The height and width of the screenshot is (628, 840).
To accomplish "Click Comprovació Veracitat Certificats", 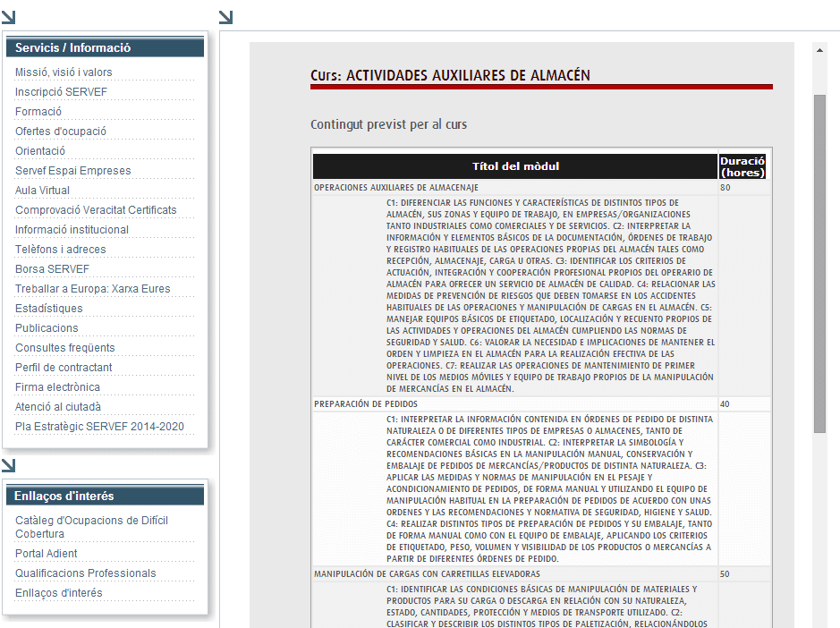I will (96, 210).
